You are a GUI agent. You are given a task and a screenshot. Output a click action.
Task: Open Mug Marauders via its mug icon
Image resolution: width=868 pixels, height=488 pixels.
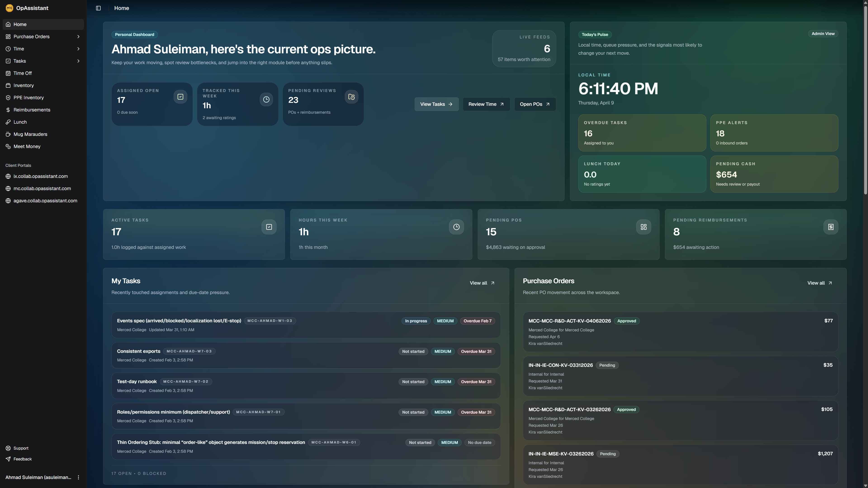click(x=8, y=134)
